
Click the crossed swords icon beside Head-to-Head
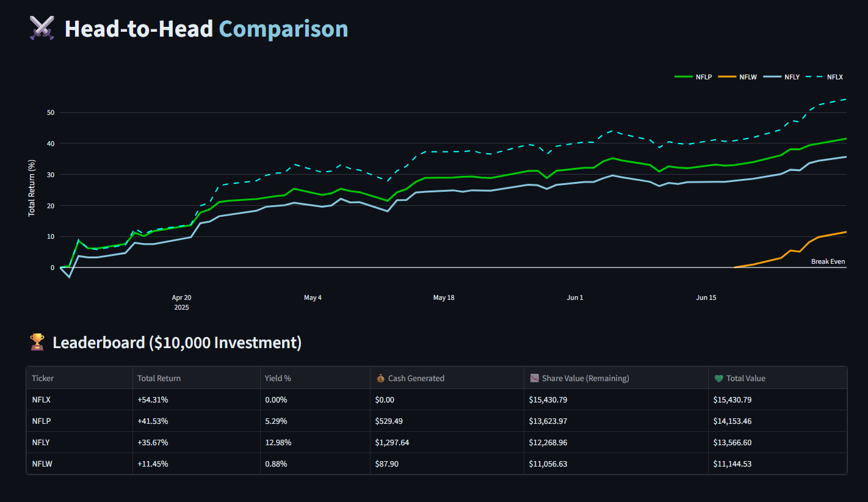42,29
